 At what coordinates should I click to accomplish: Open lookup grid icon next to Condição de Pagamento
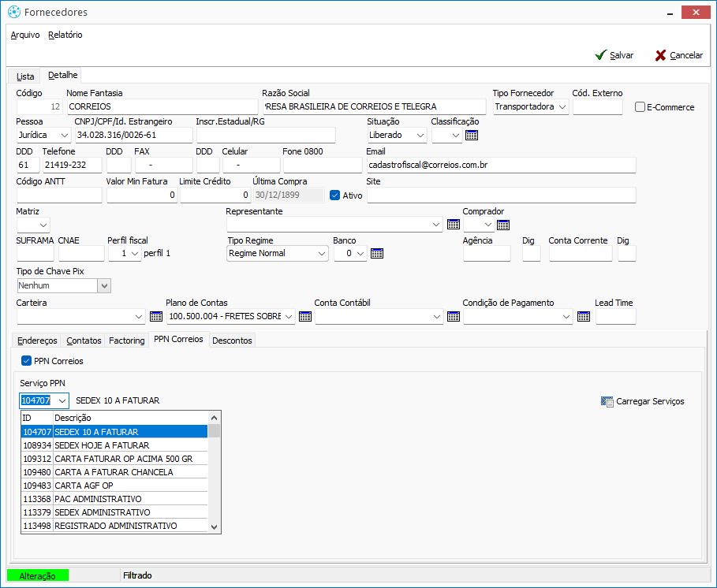click(x=584, y=316)
